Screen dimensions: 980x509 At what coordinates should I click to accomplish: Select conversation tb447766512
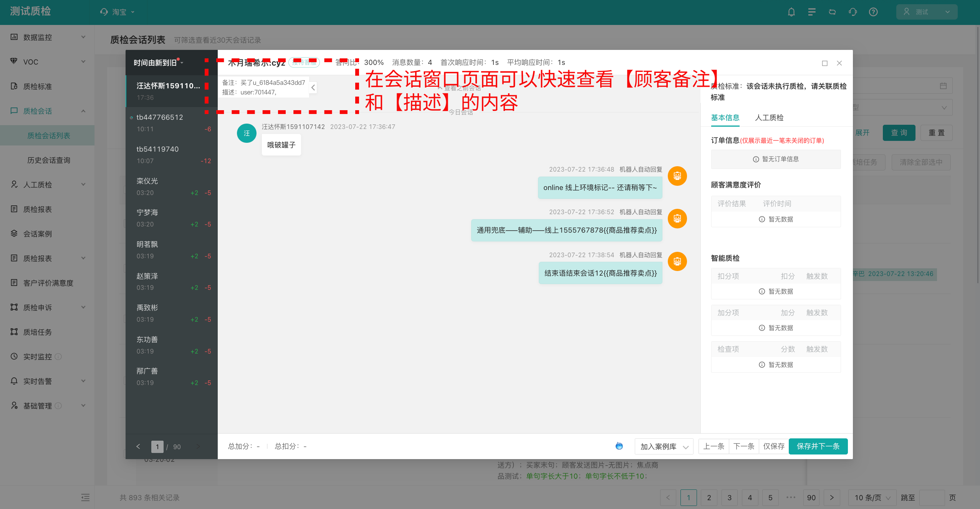[x=172, y=123]
